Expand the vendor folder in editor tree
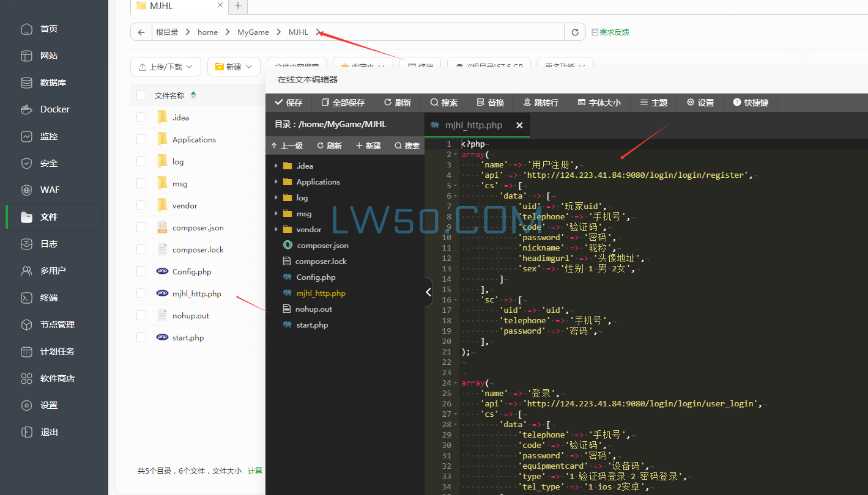This screenshot has height=495, width=868. [x=276, y=230]
